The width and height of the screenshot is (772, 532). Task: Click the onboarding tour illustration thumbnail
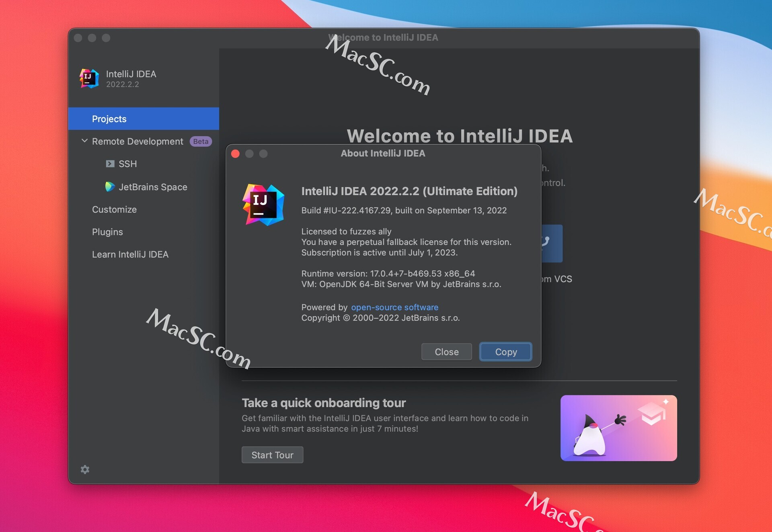[x=618, y=428]
